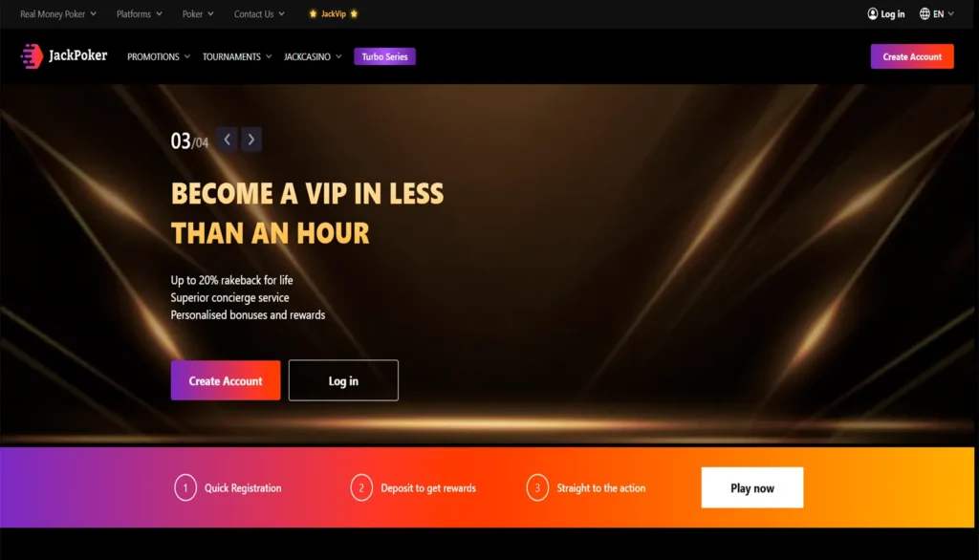Screen dimensions: 979x560
Task: Click the hero banner Log in button
Action: [x=343, y=380]
